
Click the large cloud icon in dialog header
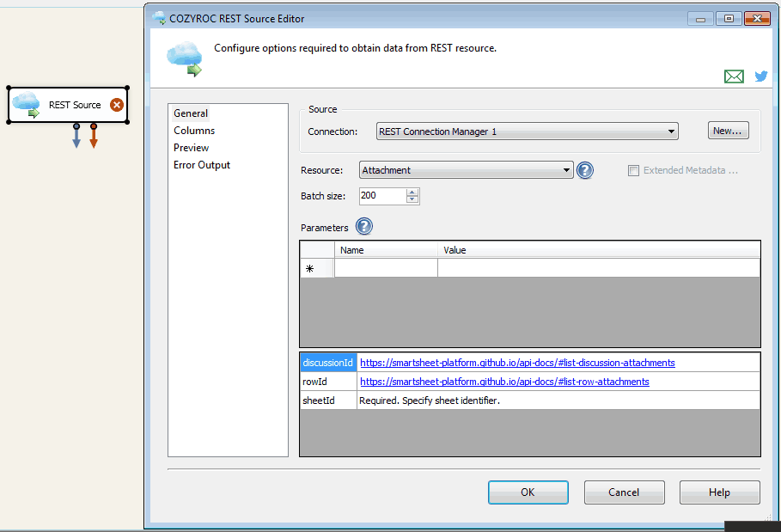184,60
